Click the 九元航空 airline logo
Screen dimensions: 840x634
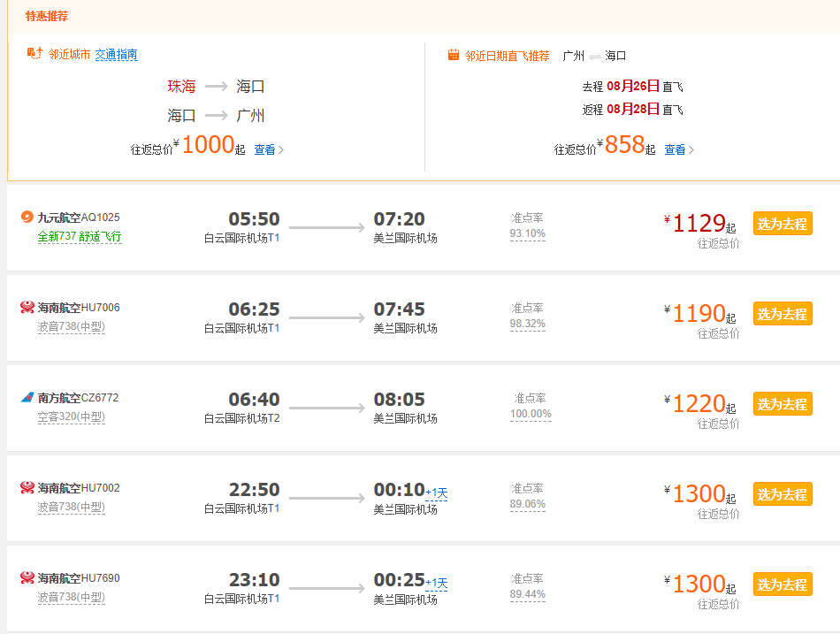27,217
